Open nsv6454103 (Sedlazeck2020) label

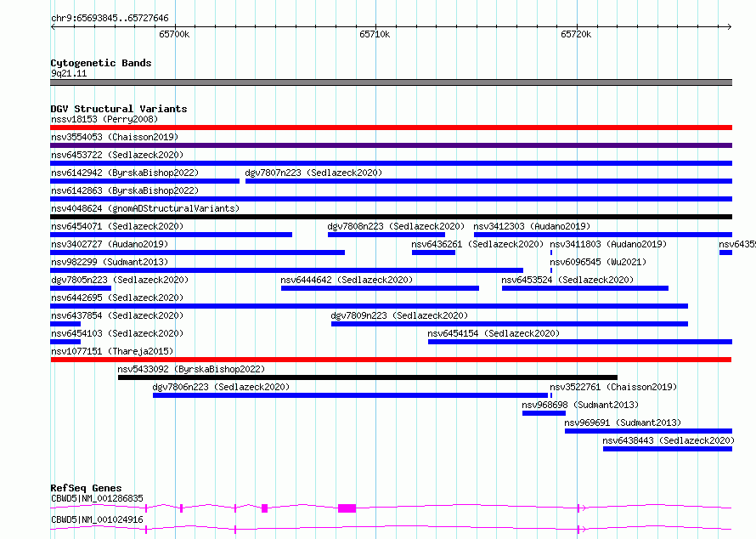(x=117, y=333)
